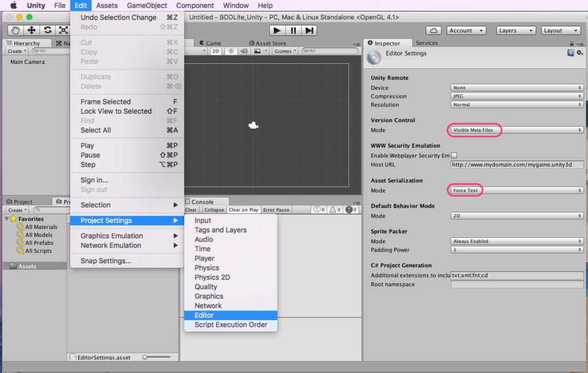The image size is (588, 373).
Task: Click the Play button
Action: coord(277,30)
